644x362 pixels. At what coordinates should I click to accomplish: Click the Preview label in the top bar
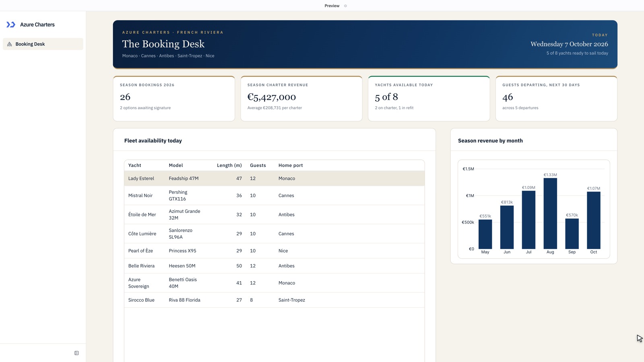[x=332, y=6]
